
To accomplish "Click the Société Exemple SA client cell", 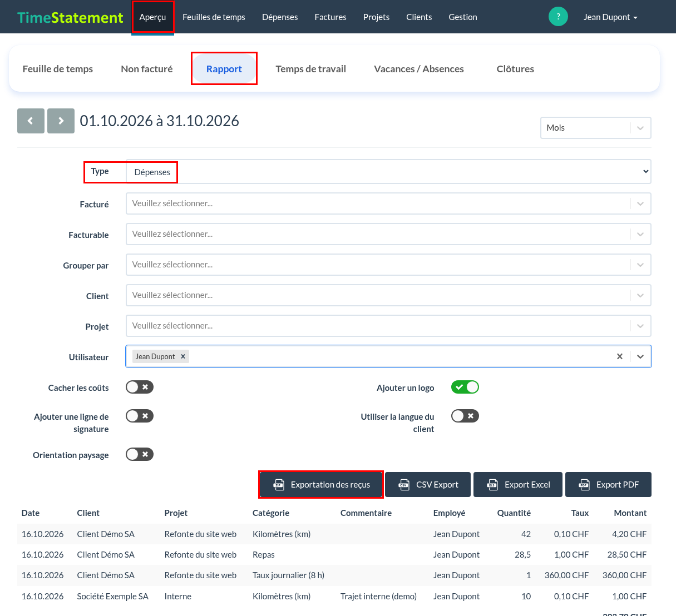I will (x=113, y=597).
